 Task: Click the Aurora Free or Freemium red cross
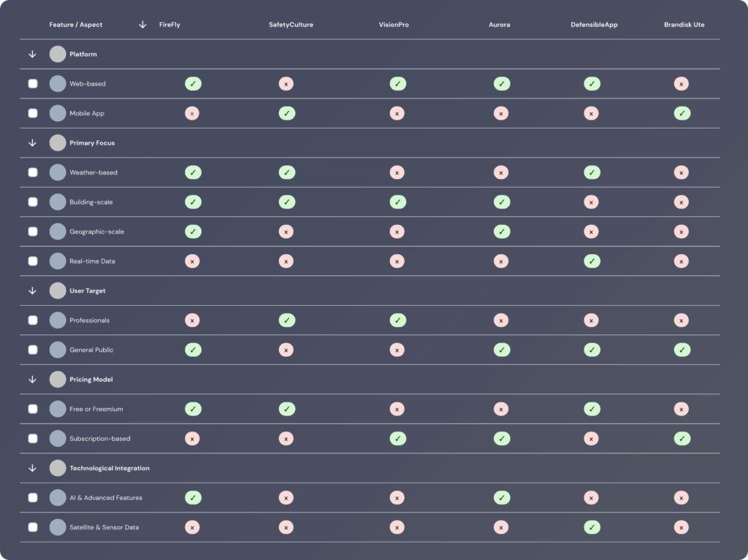click(x=501, y=410)
